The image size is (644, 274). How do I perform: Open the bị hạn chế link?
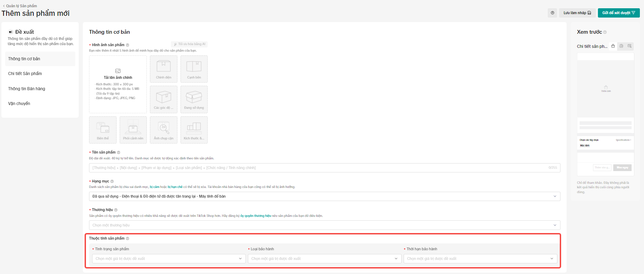coord(175,187)
